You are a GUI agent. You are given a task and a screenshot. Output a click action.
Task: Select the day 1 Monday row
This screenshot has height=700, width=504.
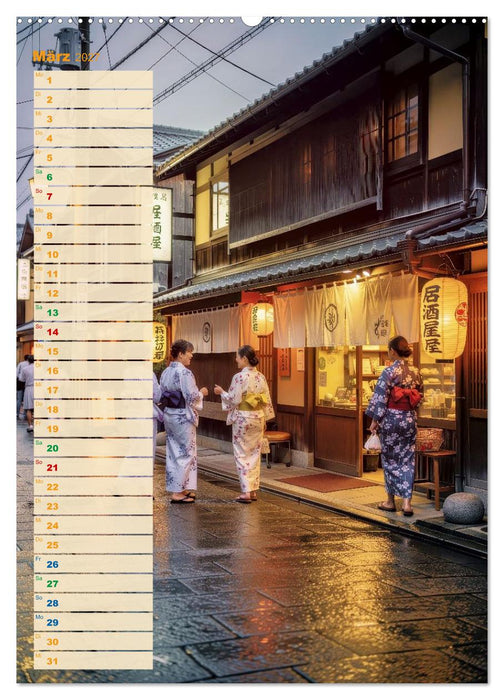[x=93, y=80]
